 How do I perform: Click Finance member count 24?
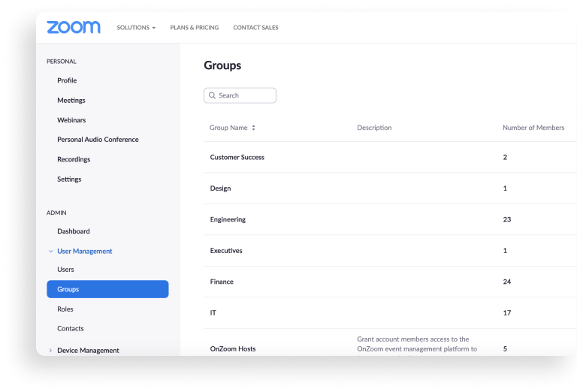506,282
